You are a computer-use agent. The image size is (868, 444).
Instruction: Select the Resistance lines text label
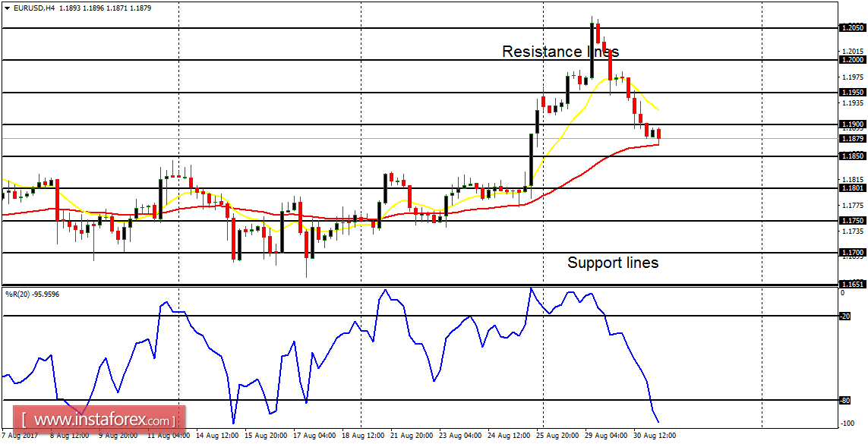(561, 52)
